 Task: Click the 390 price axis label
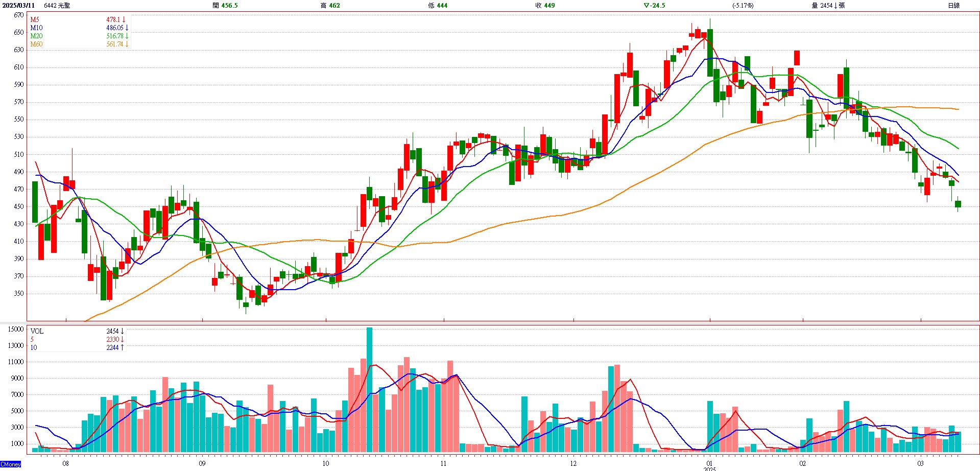(19, 259)
